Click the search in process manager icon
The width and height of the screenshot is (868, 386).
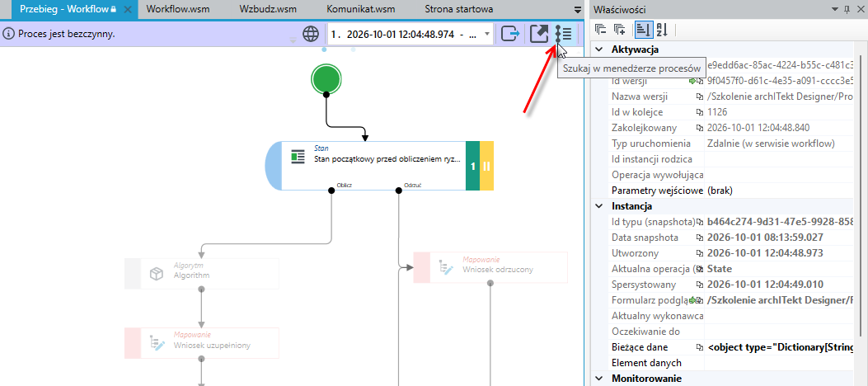[x=564, y=35]
